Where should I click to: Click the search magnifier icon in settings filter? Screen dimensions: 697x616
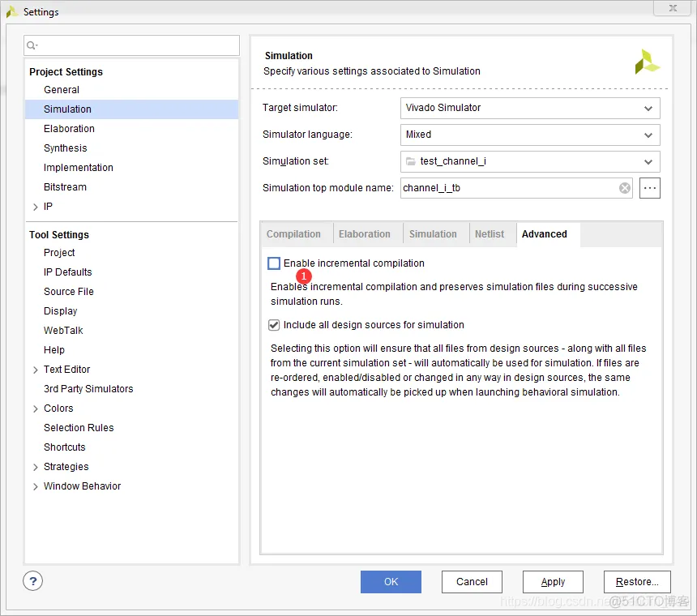point(32,45)
